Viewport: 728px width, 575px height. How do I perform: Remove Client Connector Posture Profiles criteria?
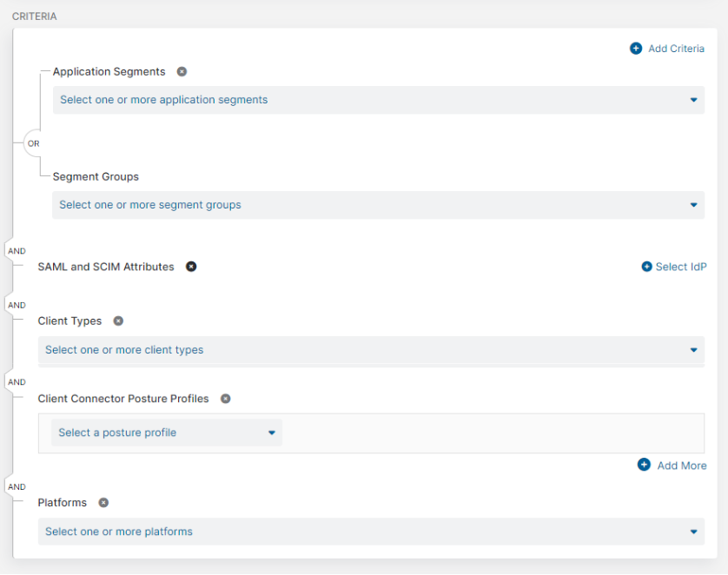[x=225, y=399]
